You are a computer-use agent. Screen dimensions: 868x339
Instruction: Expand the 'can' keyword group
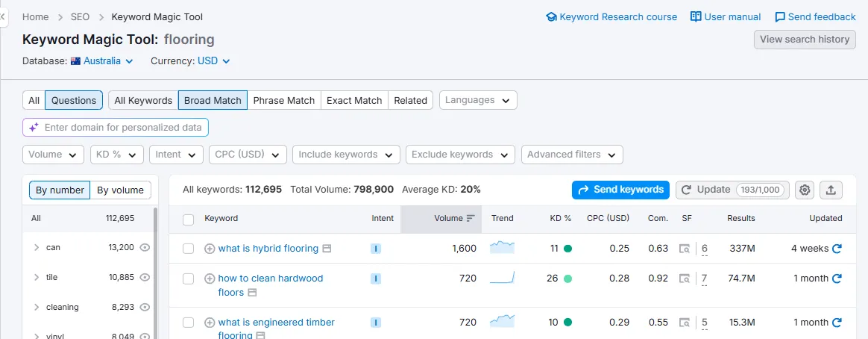tap(37, 248)
